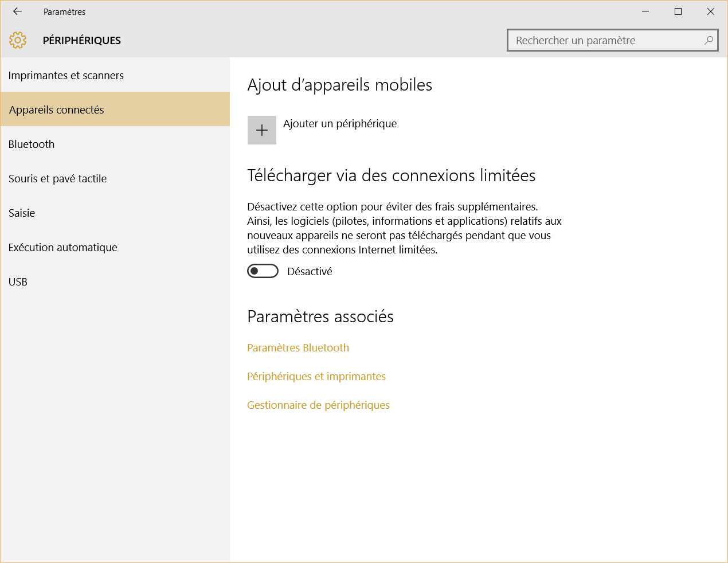
Task: Go to Bluetooth settings page
Action: [32, 144]
